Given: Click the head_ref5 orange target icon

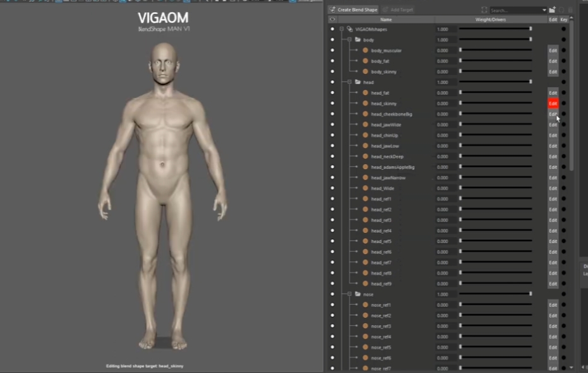Looking at the screenshot, I should tap(365, 241).
